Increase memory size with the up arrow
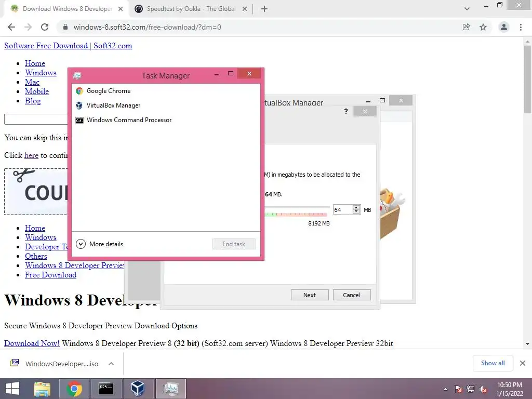 pyautogui.click(x=356, y=207)
